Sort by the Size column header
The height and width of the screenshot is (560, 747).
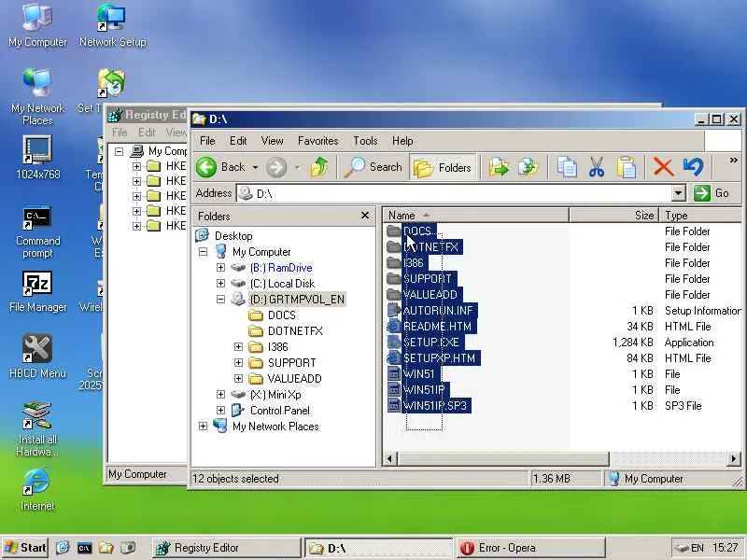tap(613, 216)
